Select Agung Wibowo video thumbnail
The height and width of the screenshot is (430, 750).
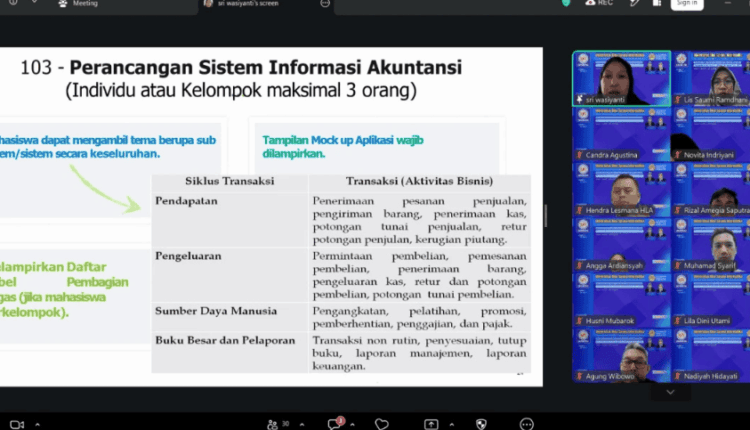(622, 355)
